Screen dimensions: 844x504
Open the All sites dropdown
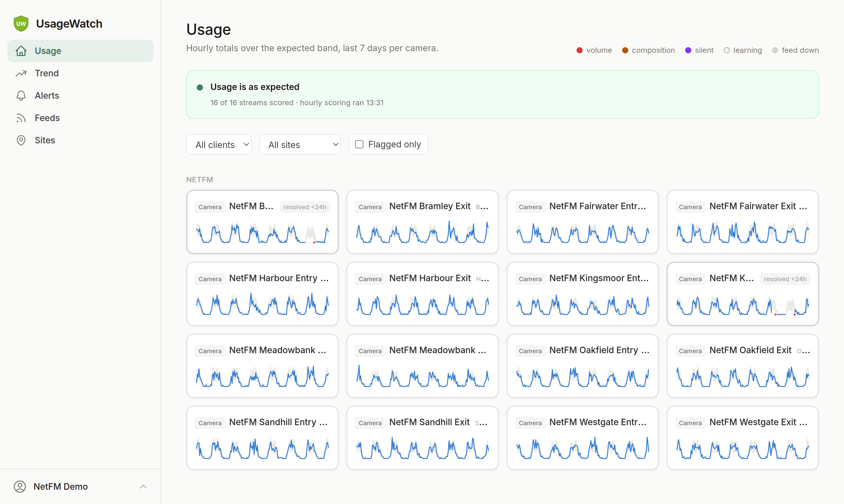[x=300, y=145]
